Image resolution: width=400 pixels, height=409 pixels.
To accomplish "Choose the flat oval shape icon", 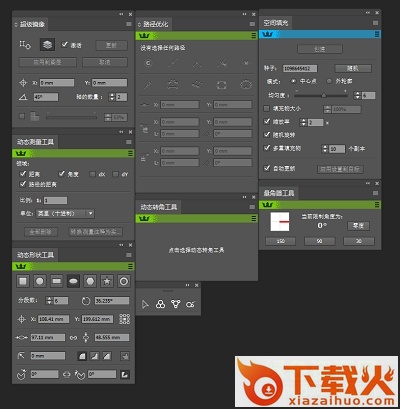I will [73, 281].
